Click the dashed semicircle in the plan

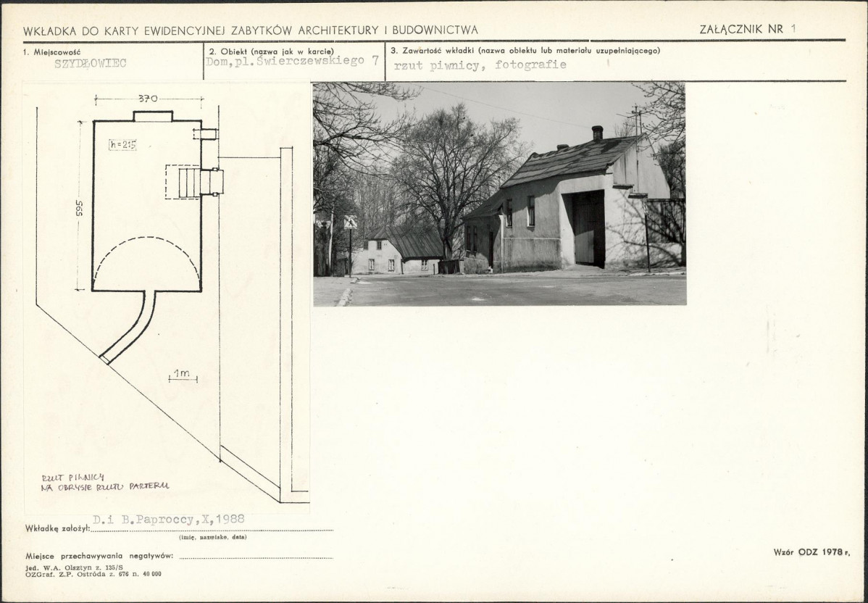click(146, 259)
